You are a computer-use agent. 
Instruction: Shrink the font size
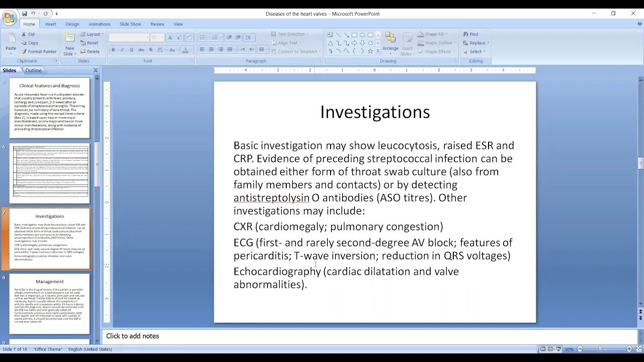click(x=179, y=37)
